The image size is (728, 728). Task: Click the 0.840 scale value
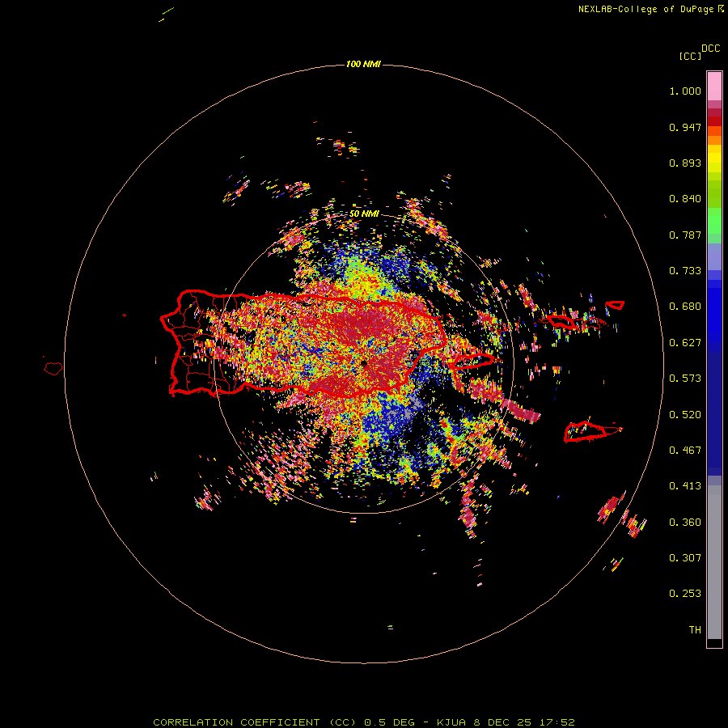[x=685, y=199]
